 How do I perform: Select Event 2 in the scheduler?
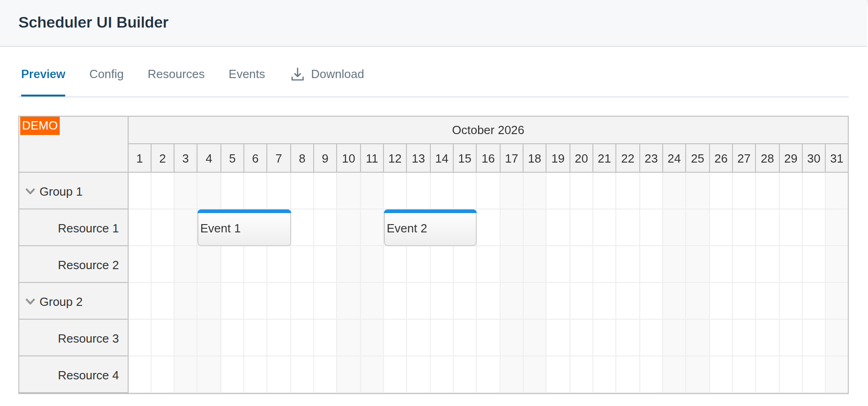coord(430,228)
